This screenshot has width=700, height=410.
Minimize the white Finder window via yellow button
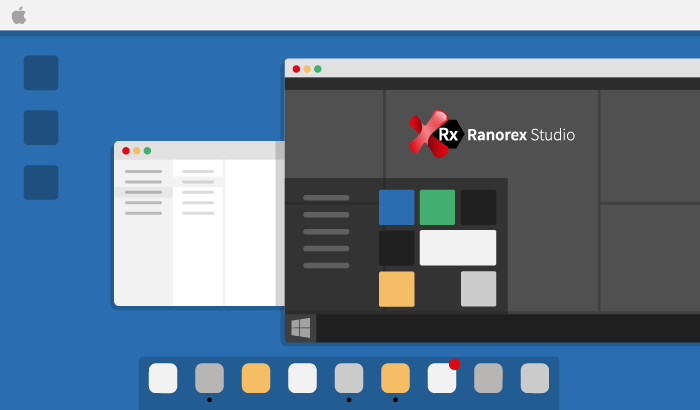point(137,151)
